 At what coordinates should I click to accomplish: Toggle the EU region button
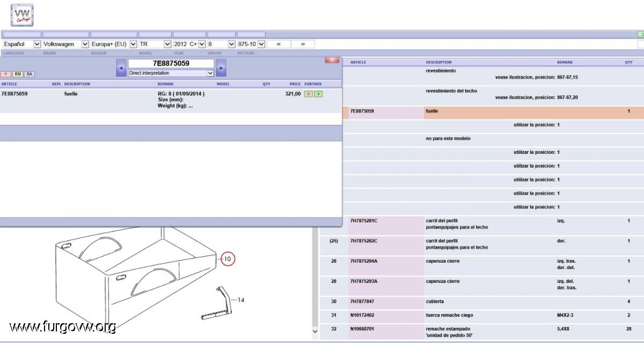pyautogui.click(x=18, y=74)
